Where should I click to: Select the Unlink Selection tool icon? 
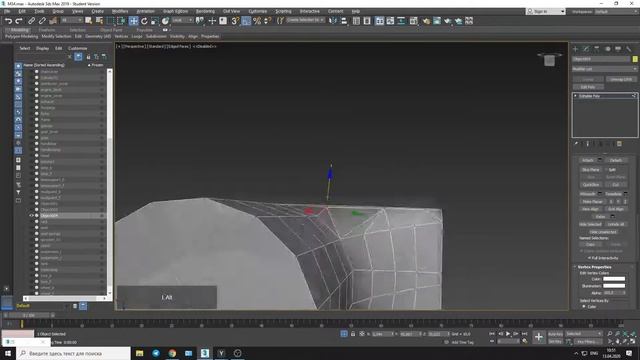point(42,21)
